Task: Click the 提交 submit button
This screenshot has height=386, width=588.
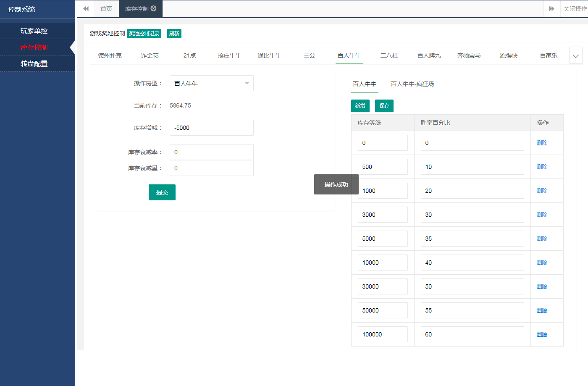Action: [162, 192]
